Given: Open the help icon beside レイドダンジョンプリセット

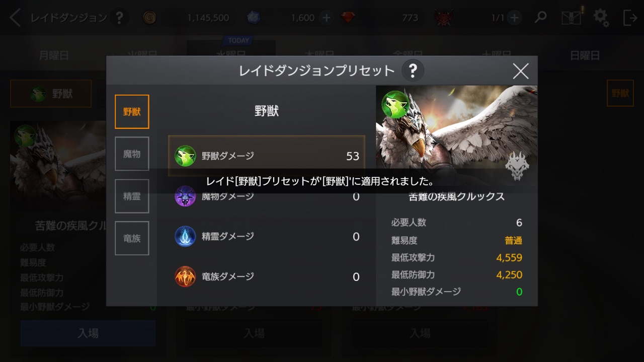Looking at the screenshot, I should pos(413,71).
